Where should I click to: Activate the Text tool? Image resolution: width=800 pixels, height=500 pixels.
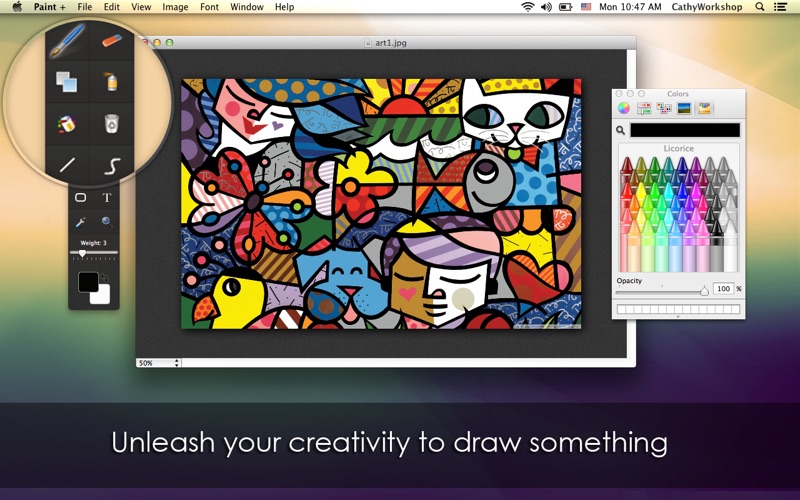point(107,197)
